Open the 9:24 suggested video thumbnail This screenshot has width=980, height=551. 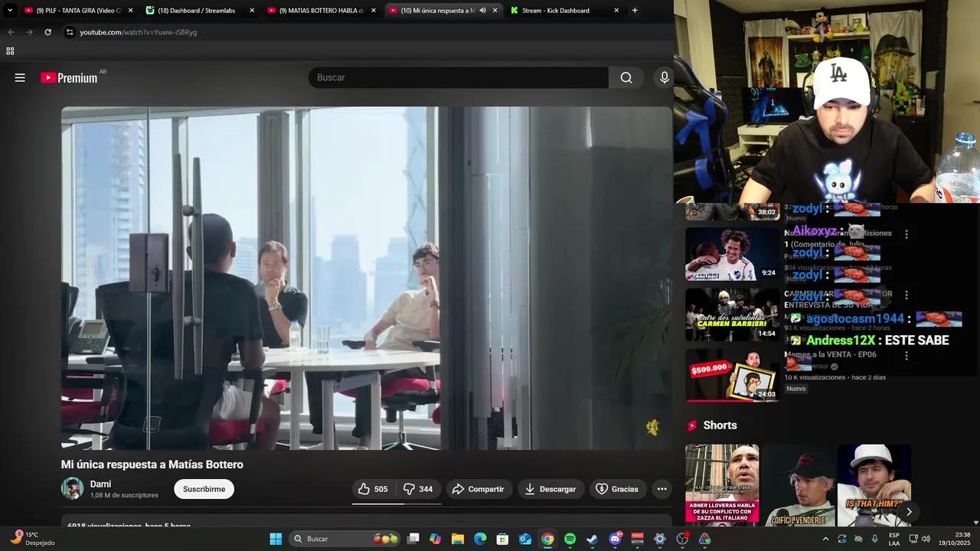(x=732, y=254)
